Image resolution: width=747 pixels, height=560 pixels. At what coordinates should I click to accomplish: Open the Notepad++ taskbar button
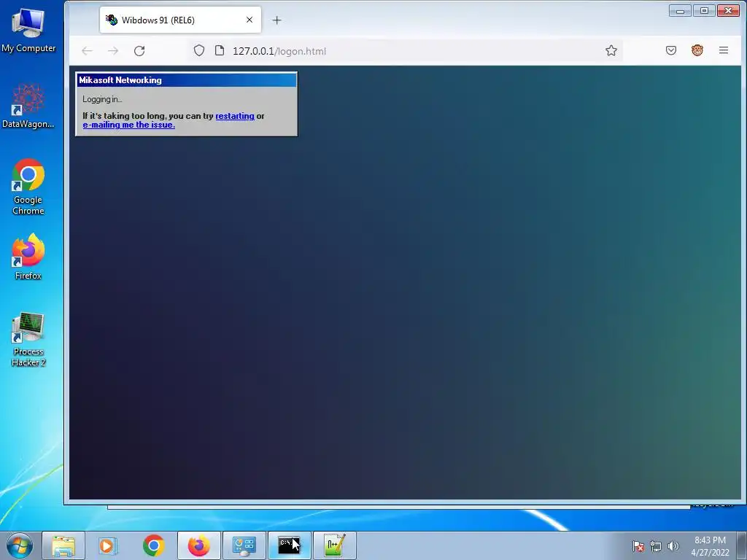pyautogui.click(x=334, y=545)
